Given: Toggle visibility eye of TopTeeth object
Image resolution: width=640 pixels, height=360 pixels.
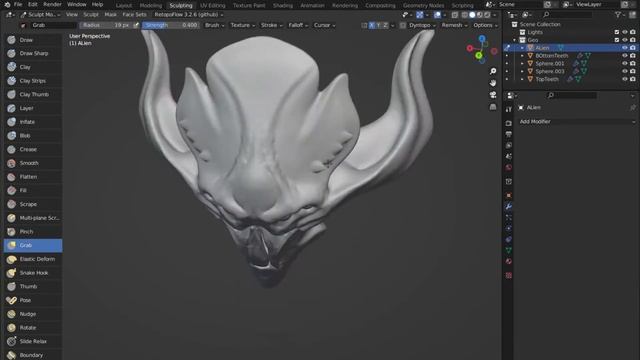Looking at the screenshot, I should [x=624, y=79].
